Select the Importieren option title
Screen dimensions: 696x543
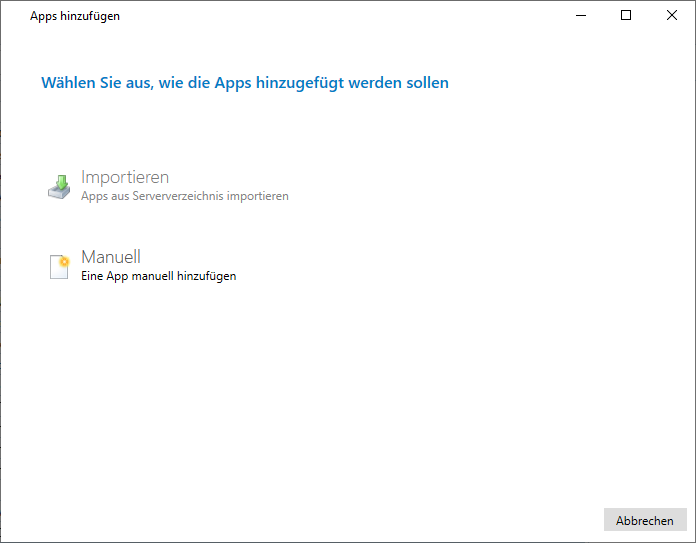[125, 177]
